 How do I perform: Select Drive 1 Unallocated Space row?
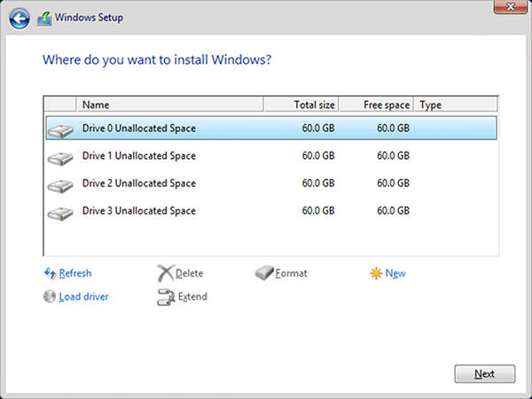point(271,156)
